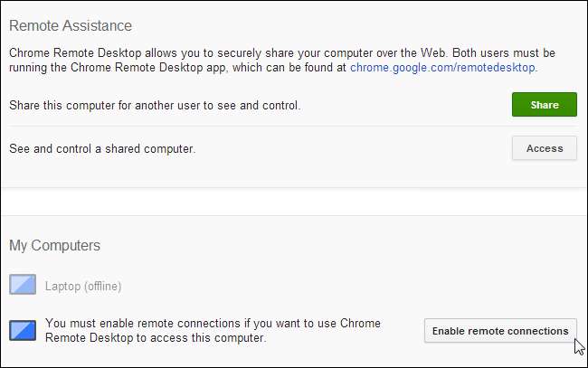
Task: Enable remote connections for this computer
Action: 500,331
